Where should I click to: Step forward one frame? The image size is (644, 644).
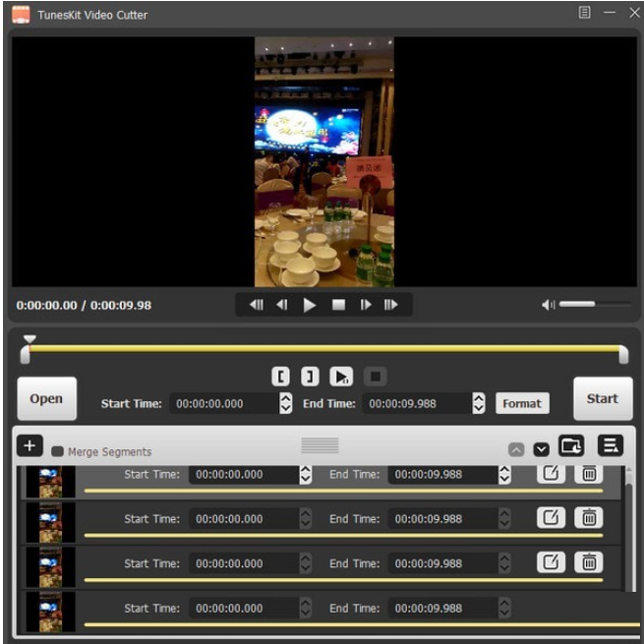pos(366,305)
